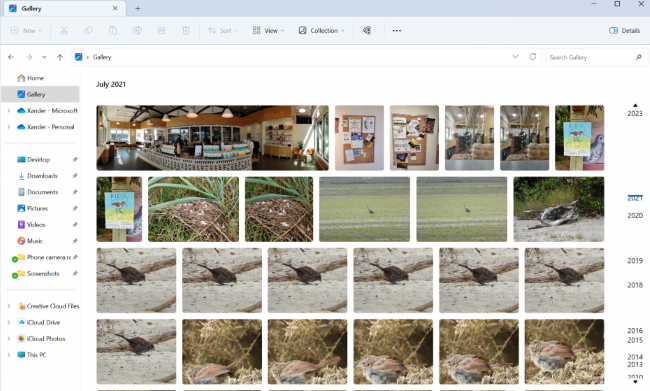Open Desktop quick access folder
Viewport: 650px width, 391px height.
click(x=39, y=160)
